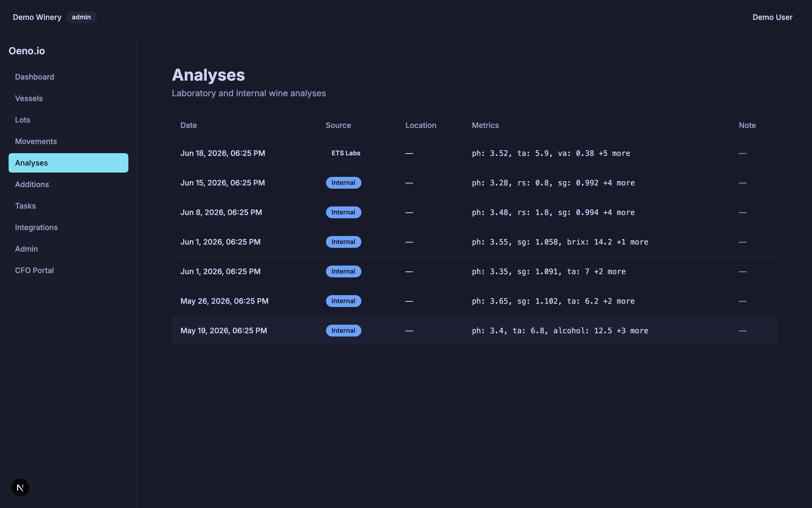Click metrics with sg: 0.994 +4 more
This screenshot has width=812, height=508.
click(x=553, y=213)
